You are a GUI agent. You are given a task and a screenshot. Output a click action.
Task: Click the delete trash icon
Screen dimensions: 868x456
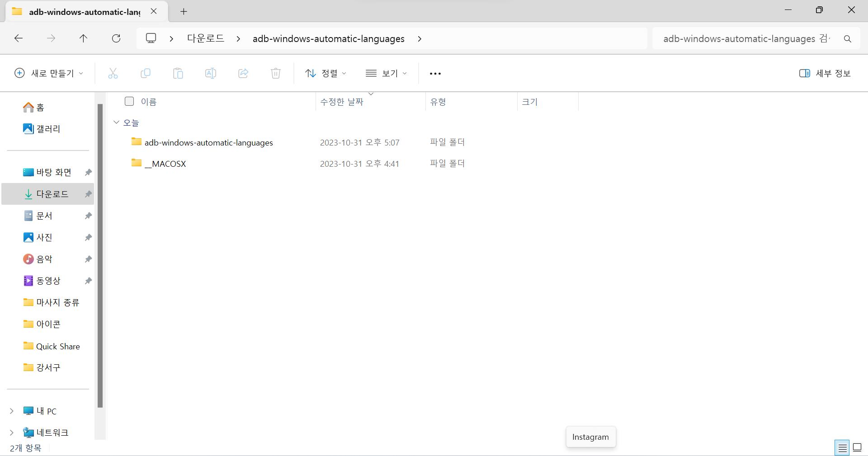coord(276,73)
